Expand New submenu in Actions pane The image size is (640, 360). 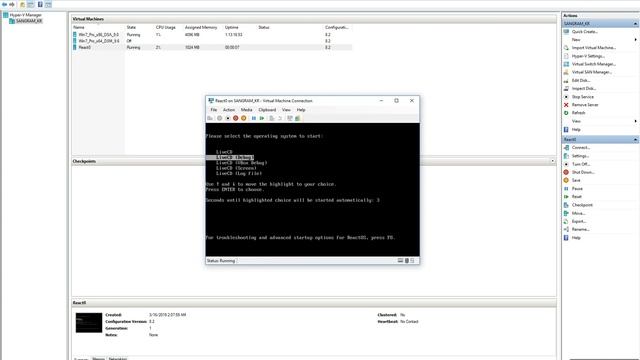(635, 40)
